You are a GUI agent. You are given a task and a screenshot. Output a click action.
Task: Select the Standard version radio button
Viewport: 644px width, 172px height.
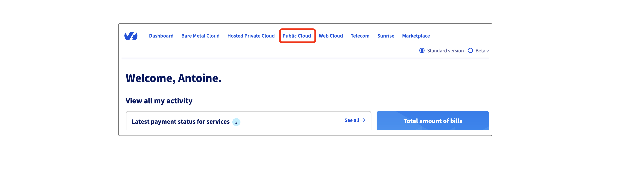coord(422,51)
